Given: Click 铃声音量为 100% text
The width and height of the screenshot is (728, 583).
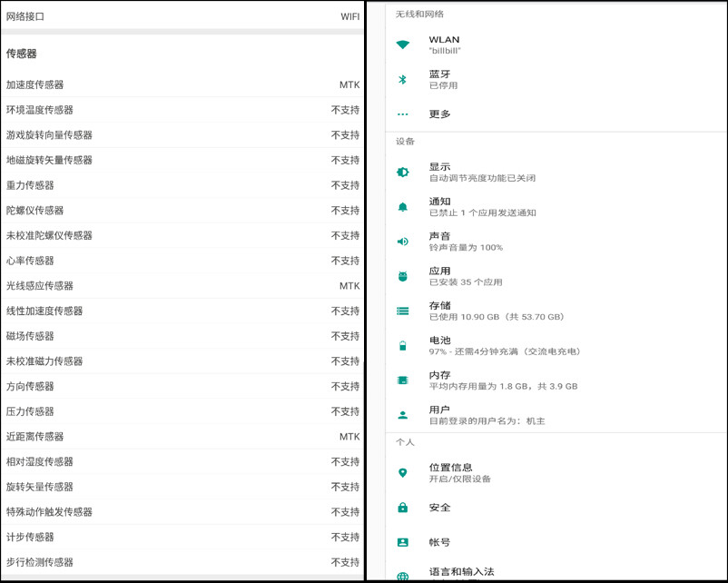Looking at the screenshot, I should click(x=466, y=248).
